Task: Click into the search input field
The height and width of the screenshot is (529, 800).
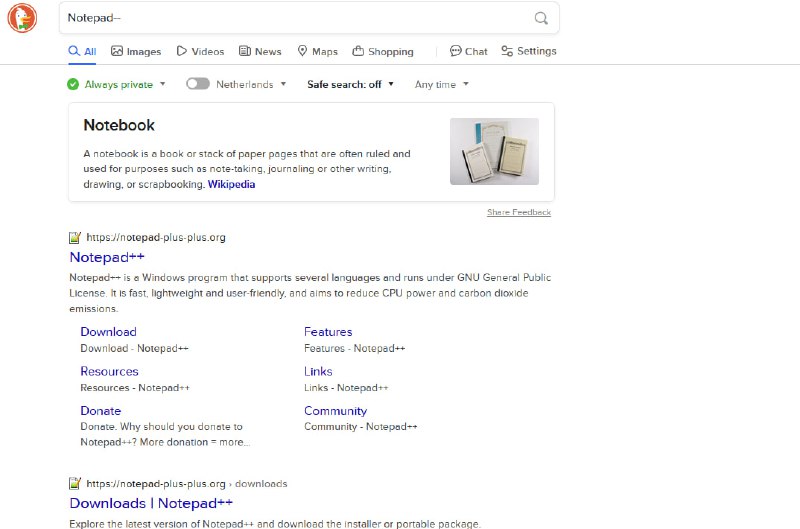Action: pyautogui.click(x=290, y=18)
